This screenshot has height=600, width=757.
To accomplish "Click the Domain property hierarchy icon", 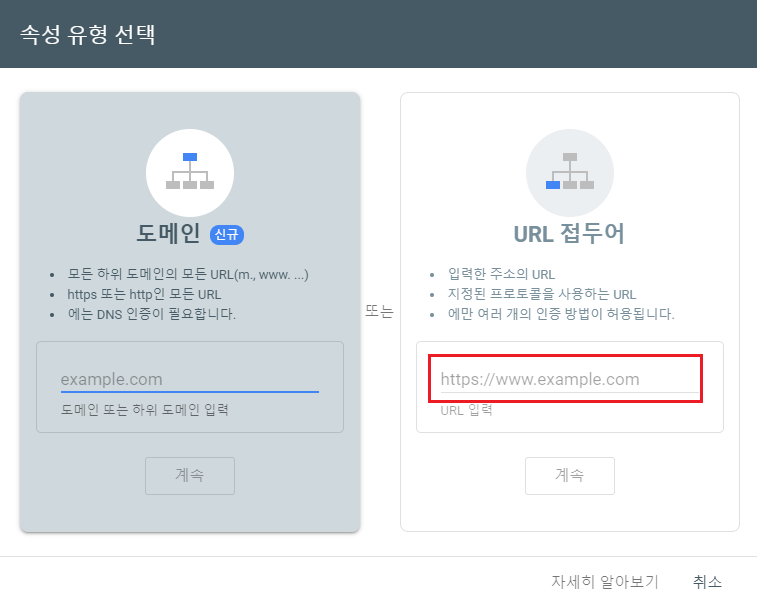I will [190, 172].
